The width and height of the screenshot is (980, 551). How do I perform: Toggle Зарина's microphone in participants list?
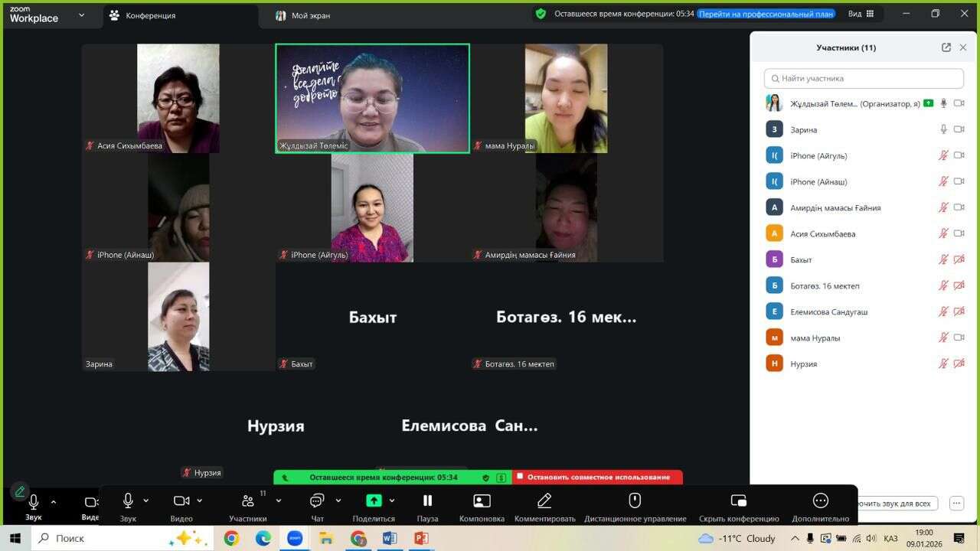coord(943,130)
